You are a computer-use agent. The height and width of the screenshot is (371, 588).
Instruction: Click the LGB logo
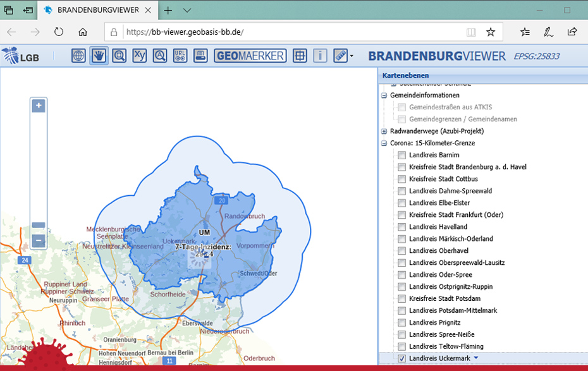click(22, 56)
